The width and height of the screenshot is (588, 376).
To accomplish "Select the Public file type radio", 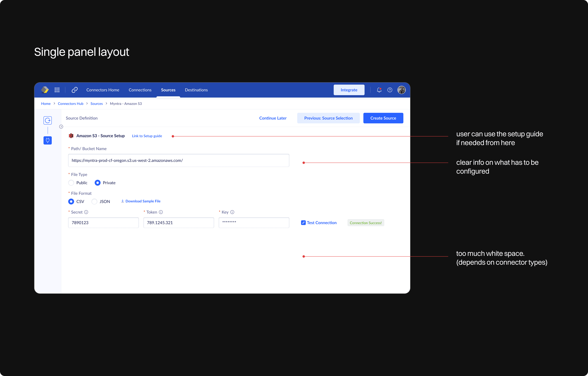I will coord(71,183).
